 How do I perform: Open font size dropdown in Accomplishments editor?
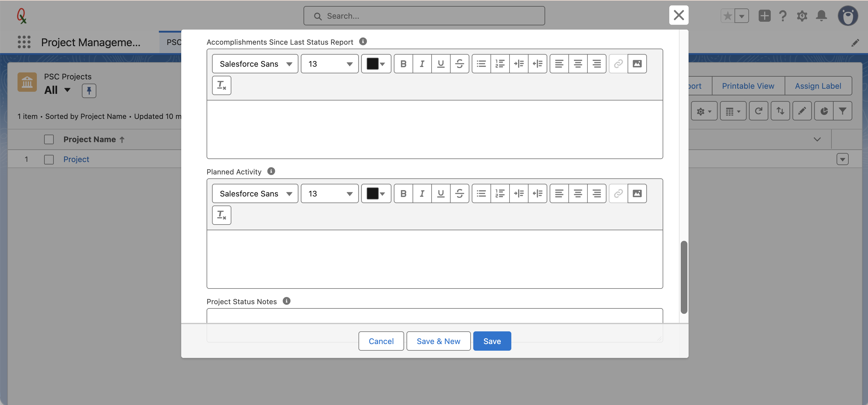pos(330,64)
